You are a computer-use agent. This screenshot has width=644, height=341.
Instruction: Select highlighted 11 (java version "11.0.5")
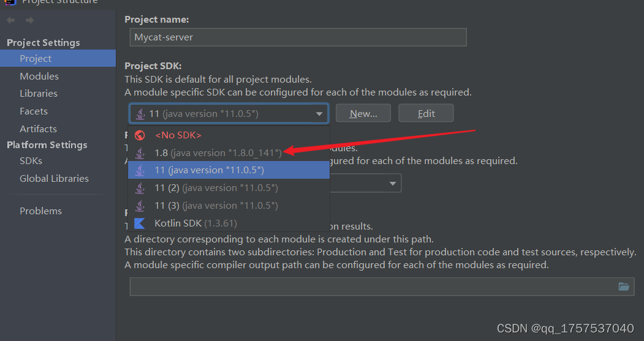click(229, 170)
